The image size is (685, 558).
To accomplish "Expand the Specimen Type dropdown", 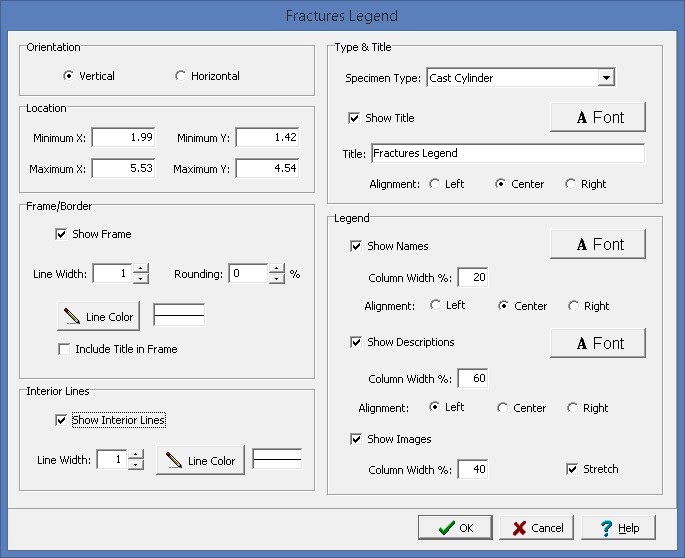I will [606, 78].
